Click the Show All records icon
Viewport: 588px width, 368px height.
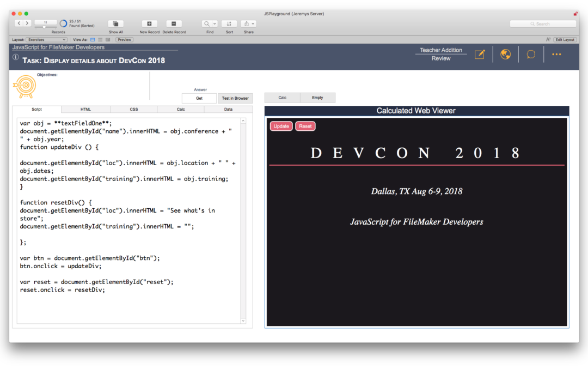click(115, 23)
